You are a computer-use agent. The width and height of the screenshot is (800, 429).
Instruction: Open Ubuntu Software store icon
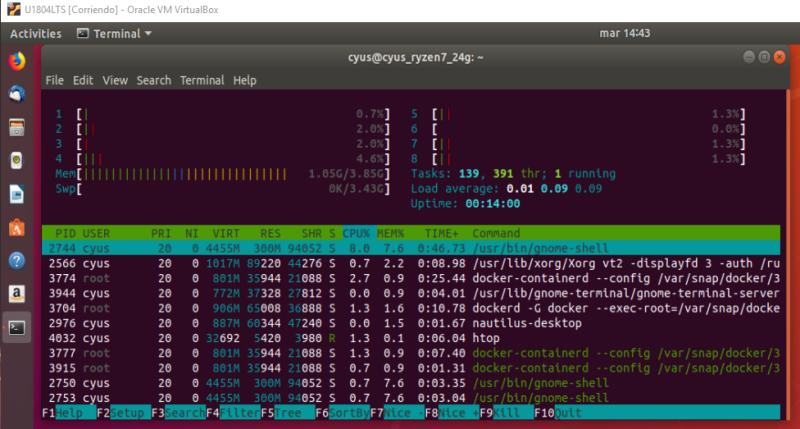[x=17, y=228]
